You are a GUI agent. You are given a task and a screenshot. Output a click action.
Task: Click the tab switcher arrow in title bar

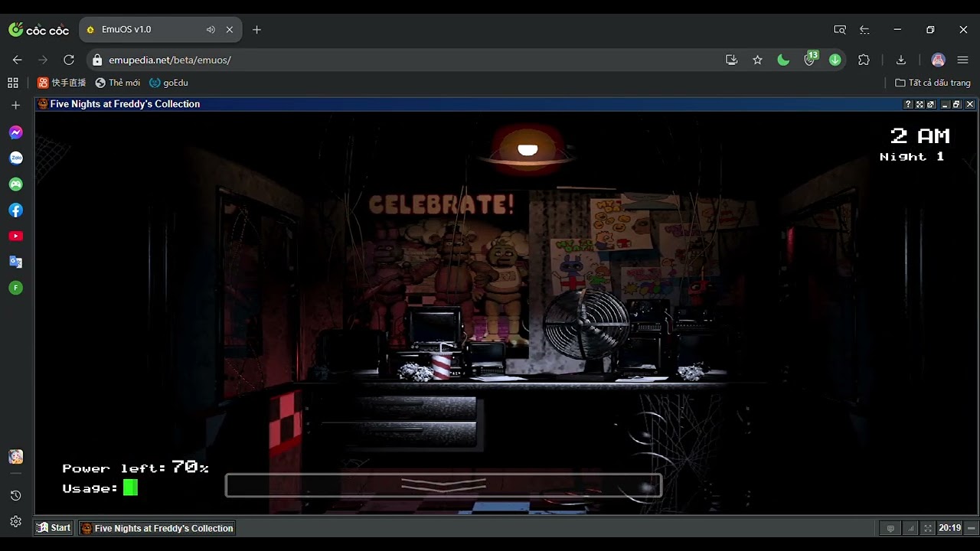(864, 30)
